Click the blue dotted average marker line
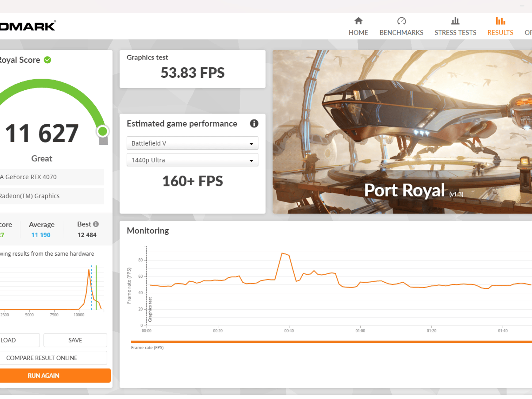This screenshot has width=532, height=399. point(91,288)
